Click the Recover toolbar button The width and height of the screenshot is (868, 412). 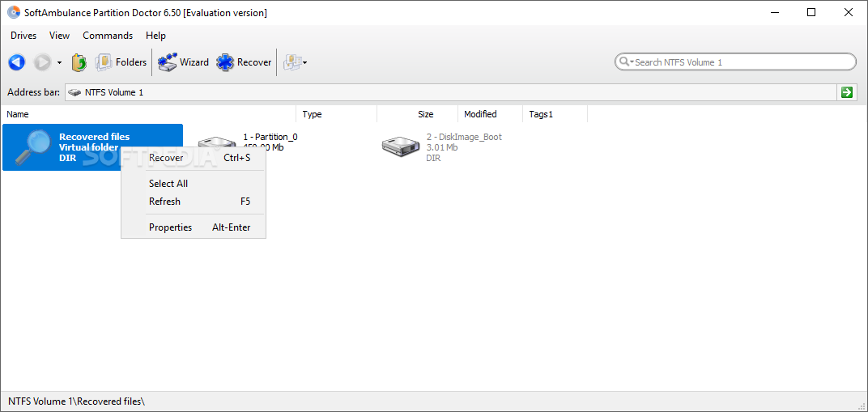point(245,62)
